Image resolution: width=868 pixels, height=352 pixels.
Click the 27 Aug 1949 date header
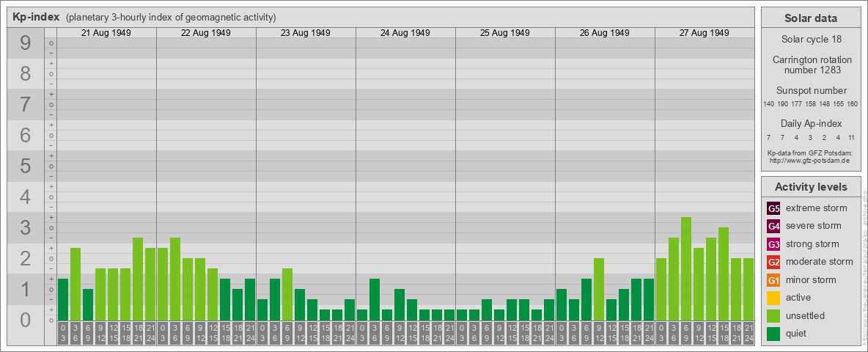pos(704,33)
